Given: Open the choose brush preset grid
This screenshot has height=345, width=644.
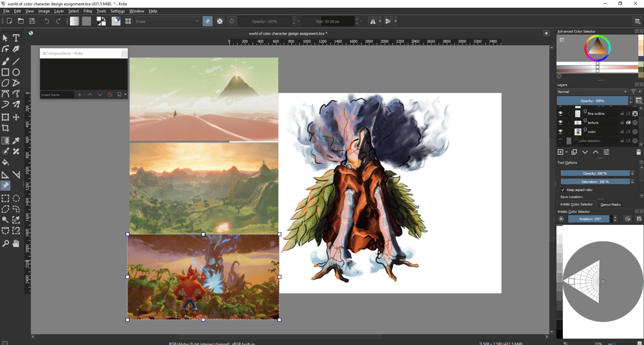Looking at the screenshot, I should (128, 21).
